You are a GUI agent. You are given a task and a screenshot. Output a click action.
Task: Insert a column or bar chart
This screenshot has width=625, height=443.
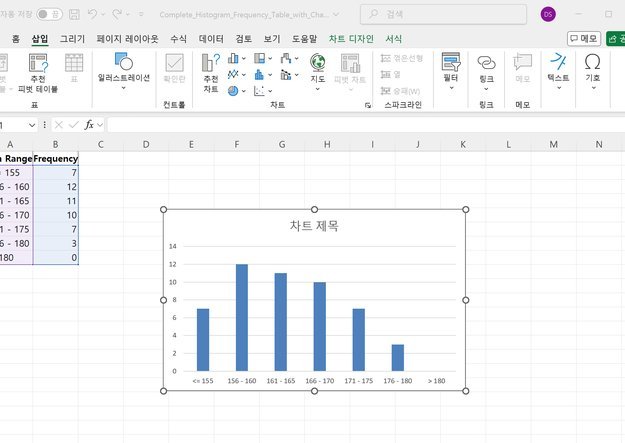tap(236, 59)
